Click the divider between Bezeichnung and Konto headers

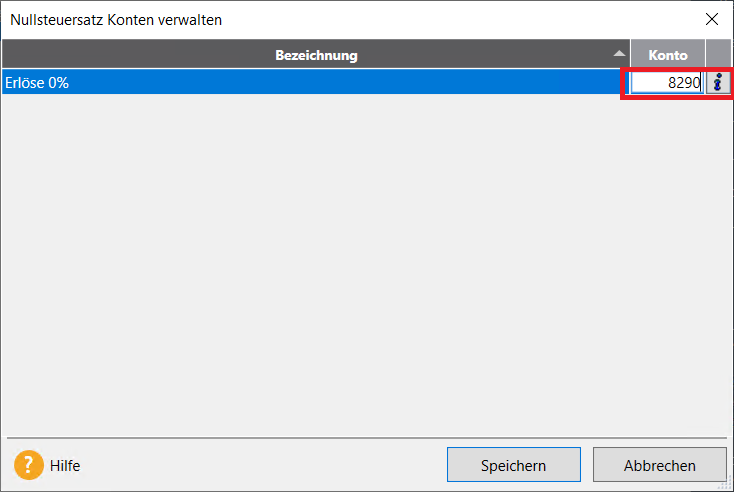coord(630,54)
